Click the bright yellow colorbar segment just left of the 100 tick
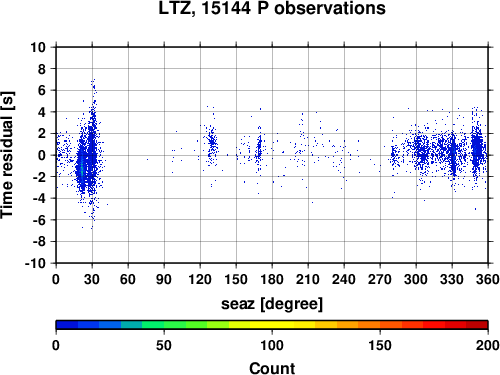This screenshot has width=500, height=375. pyautogui.click(x=261, y=325)
